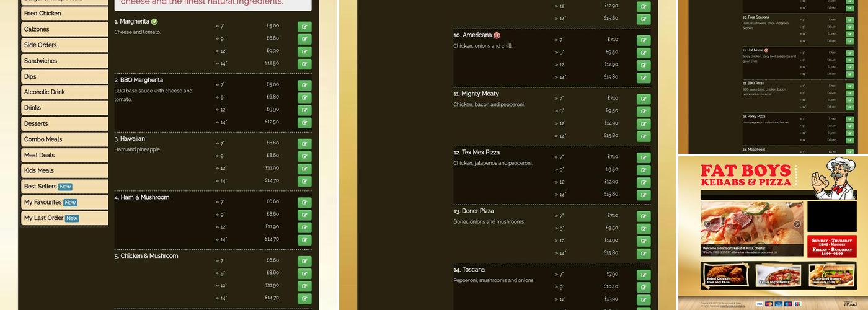Show the Desserts category

[x=64, y=123]
